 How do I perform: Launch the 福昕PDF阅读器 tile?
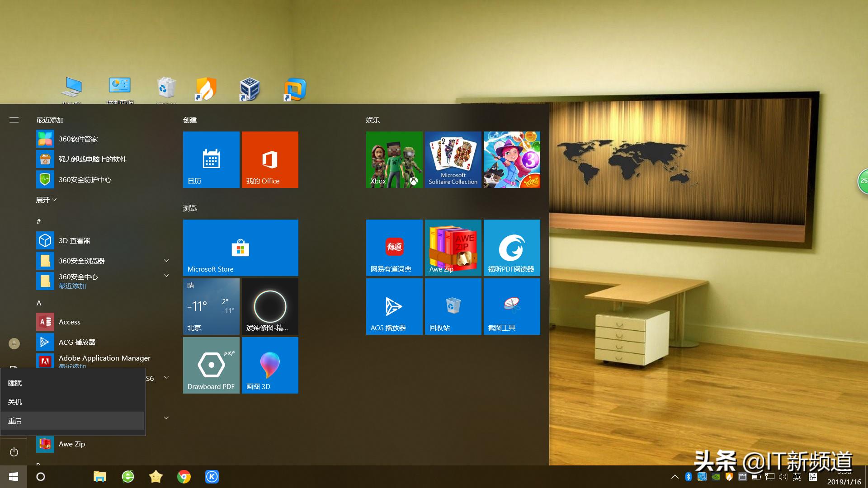tap(512, 248)
